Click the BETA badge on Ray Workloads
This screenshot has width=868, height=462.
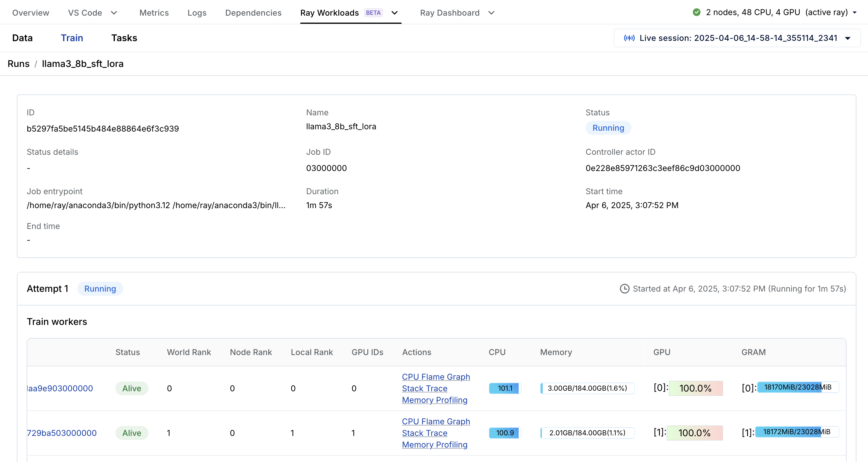tap(373, 13)
